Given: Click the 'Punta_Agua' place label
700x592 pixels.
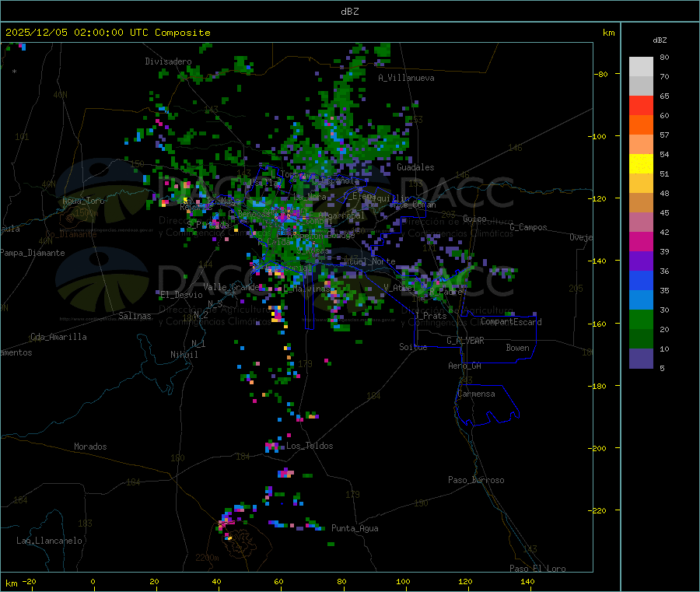Looking at the screenshot, I should pyautogui.click(x=355, y=529).
